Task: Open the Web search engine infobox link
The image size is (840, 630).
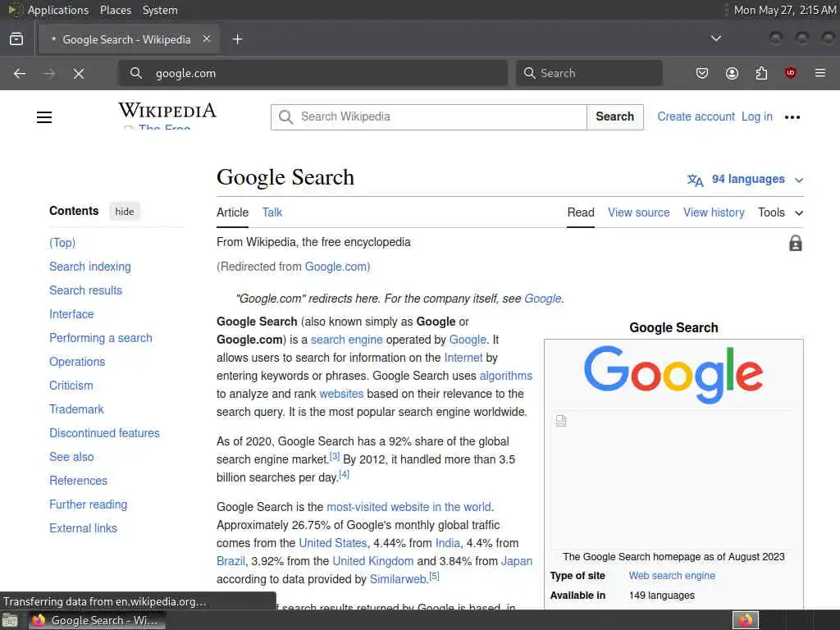Action: coord(672,576)
